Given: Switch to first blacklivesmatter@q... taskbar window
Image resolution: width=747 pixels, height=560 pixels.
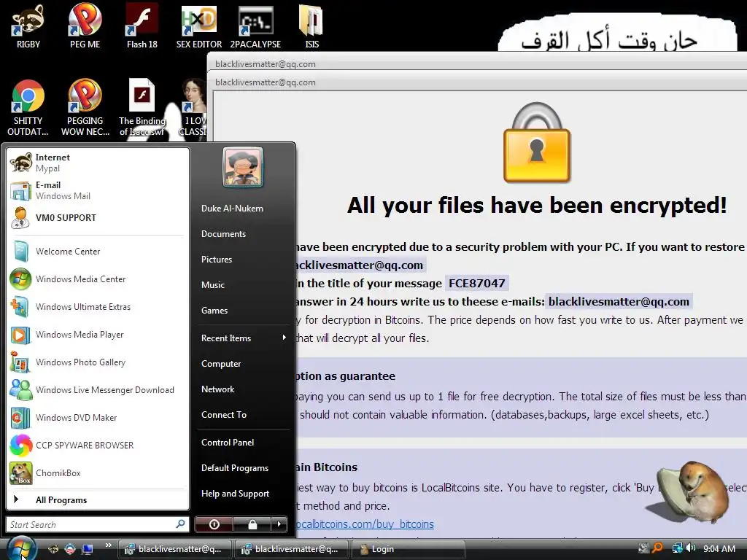Looking at the screenshot, I should (x=175, y=549).
